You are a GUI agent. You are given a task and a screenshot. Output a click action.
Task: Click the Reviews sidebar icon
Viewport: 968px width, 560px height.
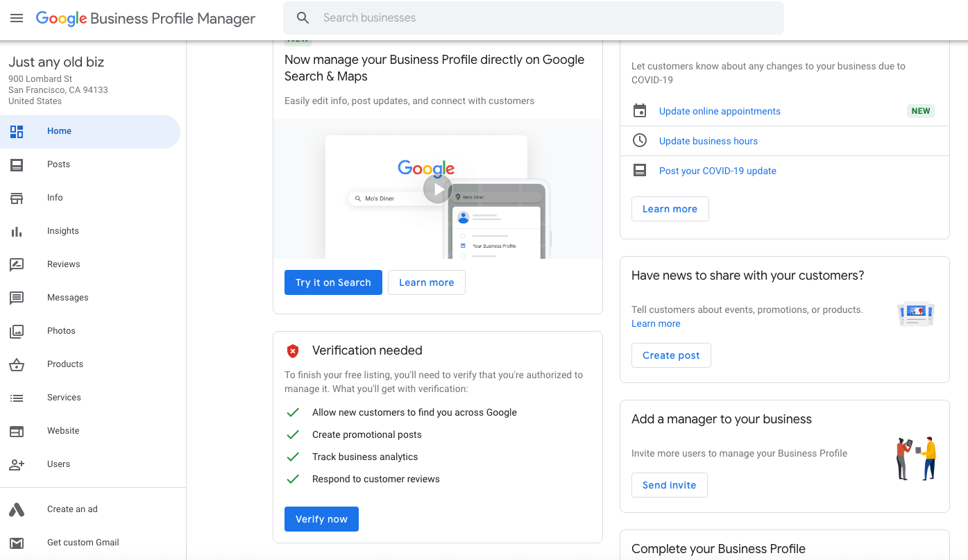point(17,264)
